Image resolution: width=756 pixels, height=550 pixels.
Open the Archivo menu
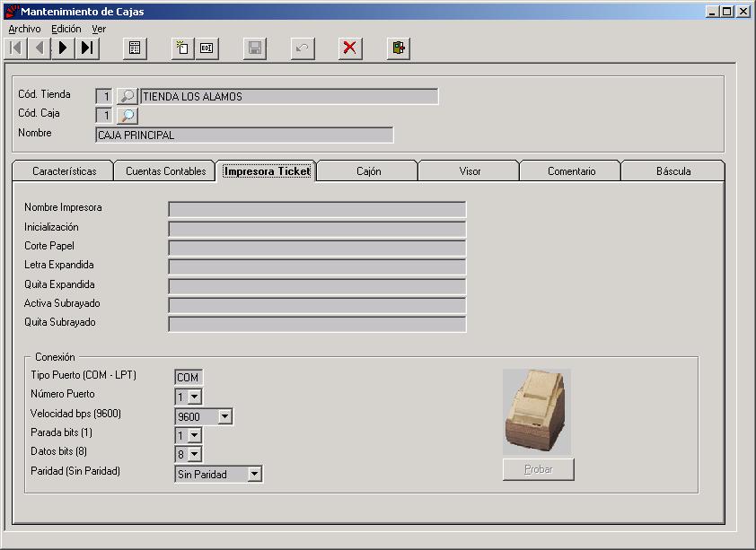24,29
